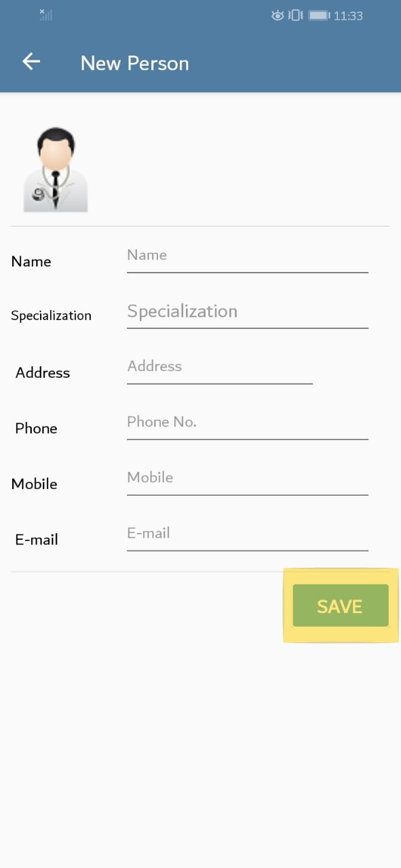Tap the Specialization label text
The image size is (401, 868).
pos(51,316)
